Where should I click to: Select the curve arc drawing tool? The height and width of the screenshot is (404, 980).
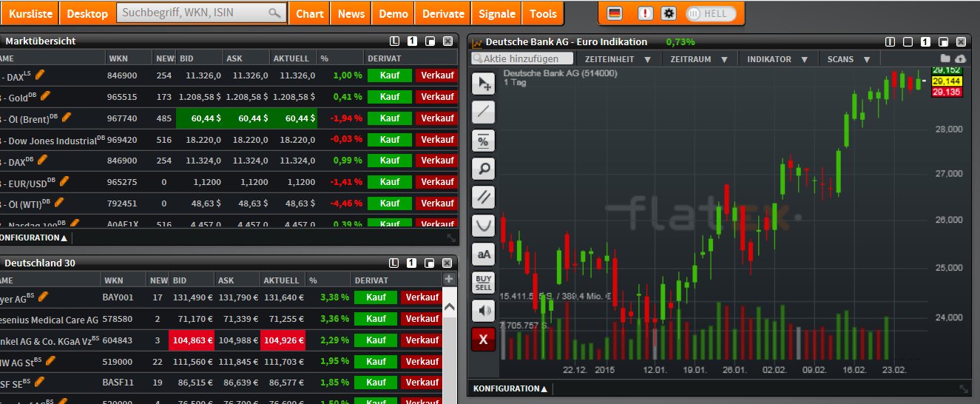click(x=484, y=225)
